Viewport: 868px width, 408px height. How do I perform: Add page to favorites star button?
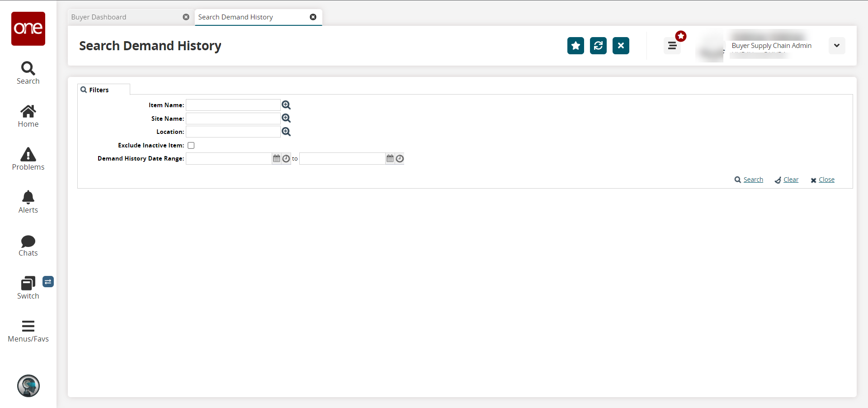pos(576,46)
